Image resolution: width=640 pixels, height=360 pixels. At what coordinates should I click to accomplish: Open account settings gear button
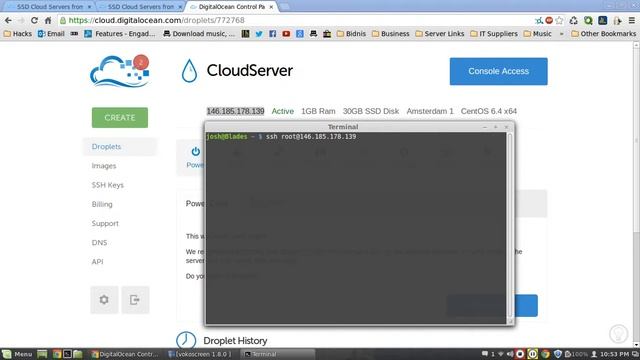[104, 300]
